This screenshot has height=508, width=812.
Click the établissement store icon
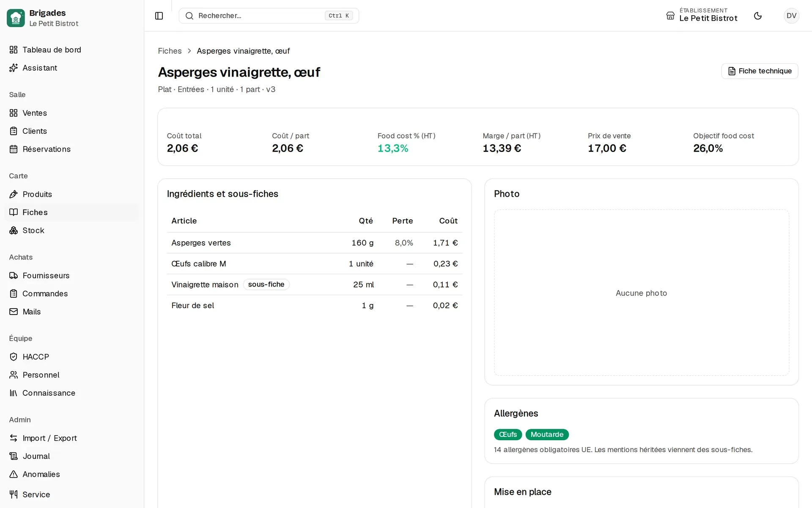point(670,16)
